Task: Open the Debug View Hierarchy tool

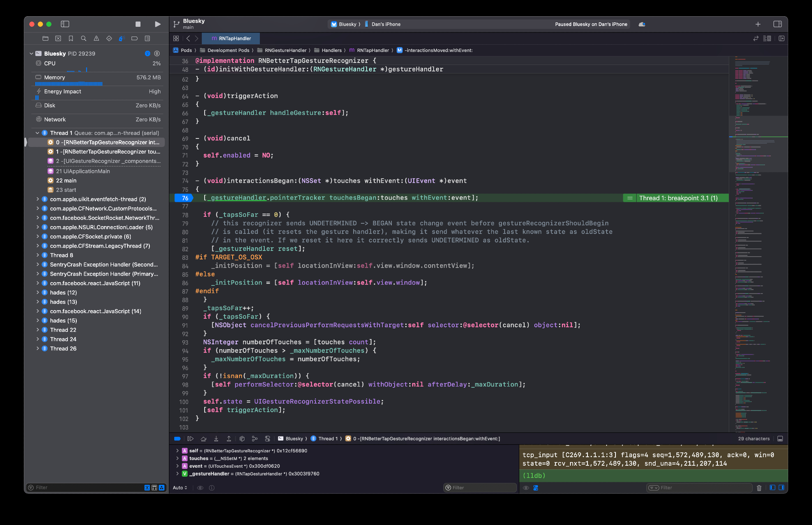Action: pyautogui.click(x=242, y=439)
